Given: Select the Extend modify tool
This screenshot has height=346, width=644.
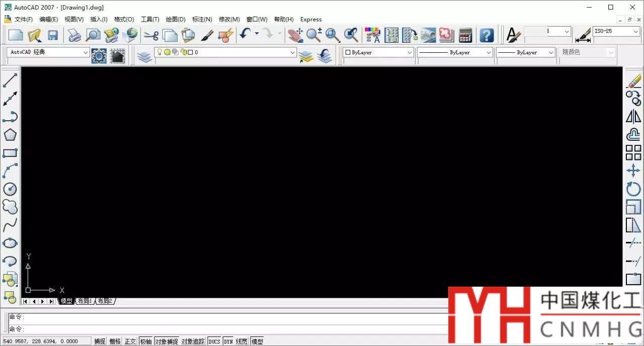Looking at the screenshot, I should 633,261.
